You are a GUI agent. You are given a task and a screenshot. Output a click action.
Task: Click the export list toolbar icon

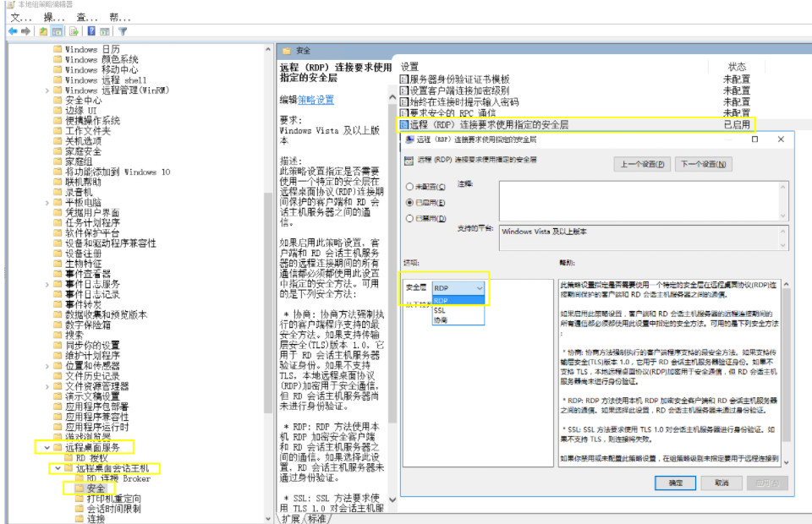pyautogui.click(x=74, y=31)
